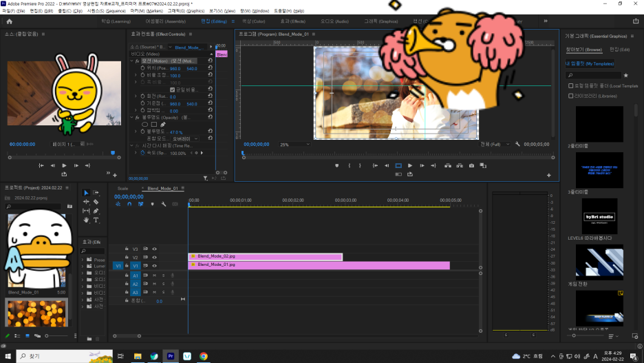
Task: Click My Templates button
Action: coord(590,64)
